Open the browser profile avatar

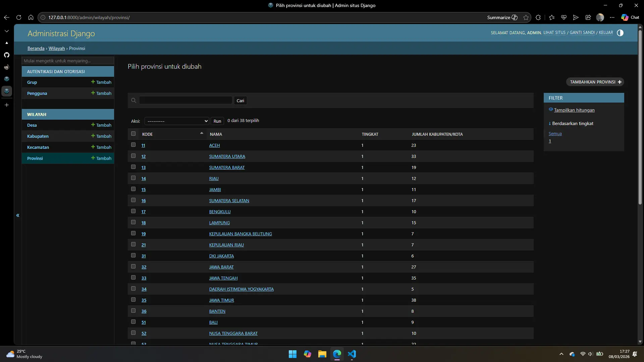point(600,17)
